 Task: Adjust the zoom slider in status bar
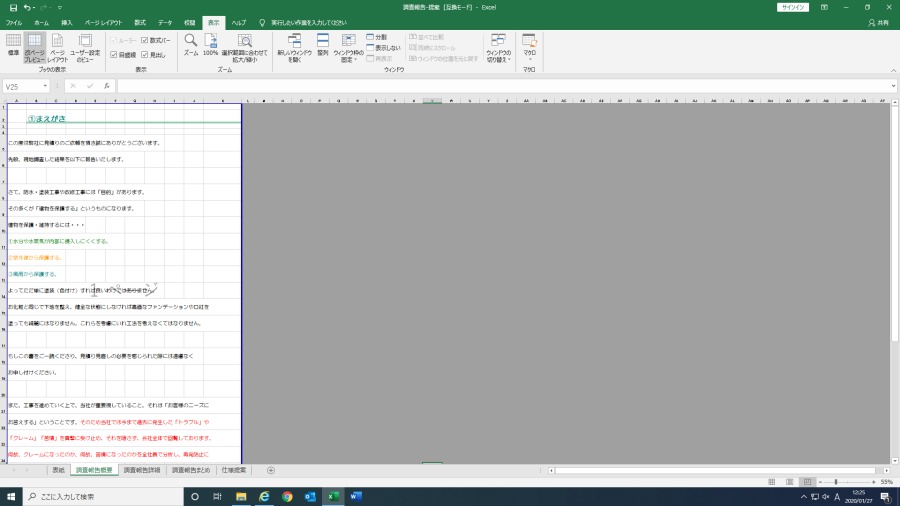tap(836, 482)
